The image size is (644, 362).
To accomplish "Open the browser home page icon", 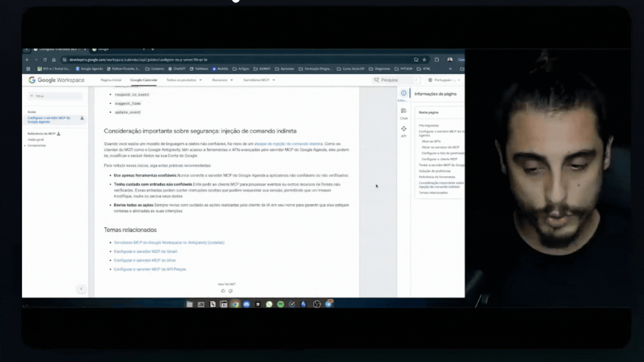I will [54, 60].
